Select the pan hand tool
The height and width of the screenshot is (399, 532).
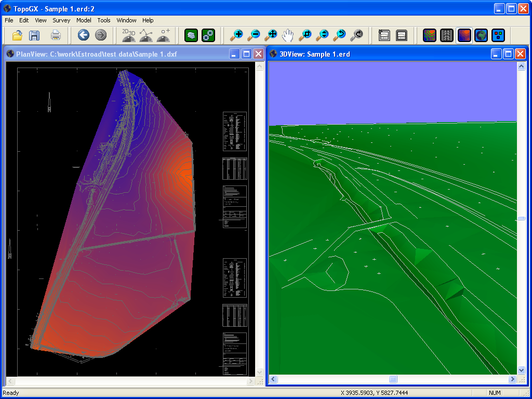[x=288, y=35]
